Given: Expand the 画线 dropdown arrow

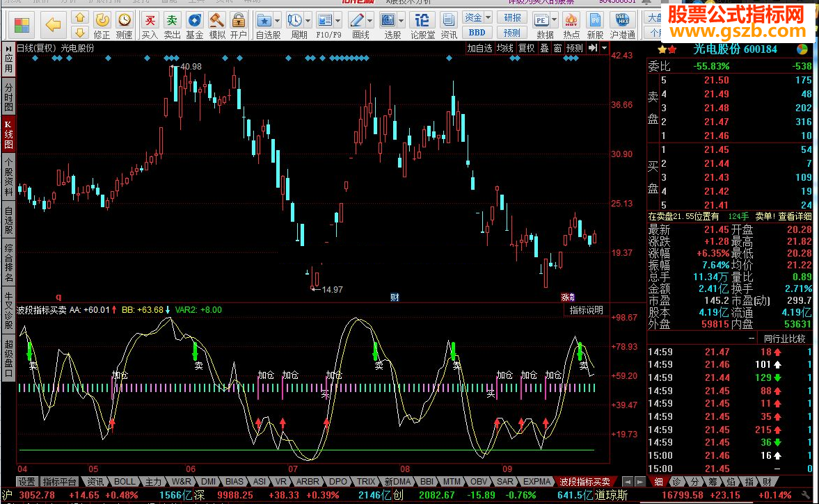Looking at the screenshot, I should point(370,21).
